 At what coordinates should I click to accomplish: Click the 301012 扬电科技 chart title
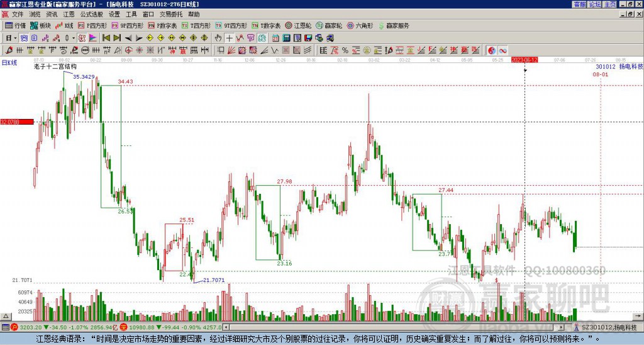click(619, 66)
